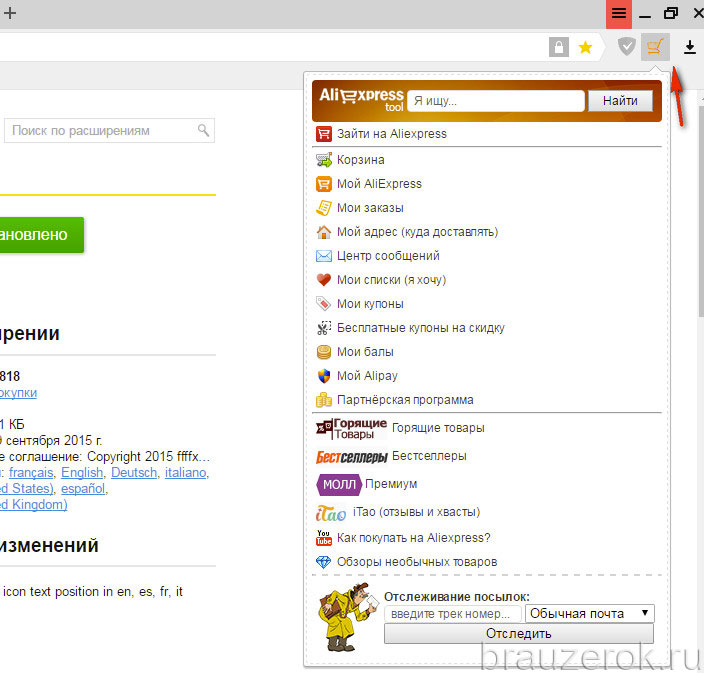Open the browser hamburger menu

click(619, 13)
